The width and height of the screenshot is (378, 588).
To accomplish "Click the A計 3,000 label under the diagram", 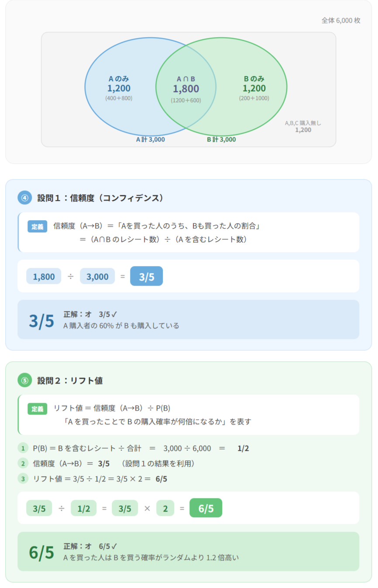I will tap(151, 140).
